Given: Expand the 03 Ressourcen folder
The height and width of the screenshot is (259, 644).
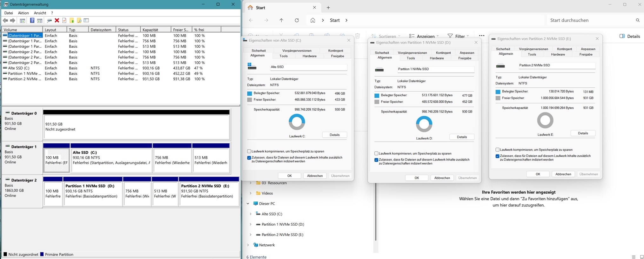Looking at the screenshot, I should click(251, 183).
